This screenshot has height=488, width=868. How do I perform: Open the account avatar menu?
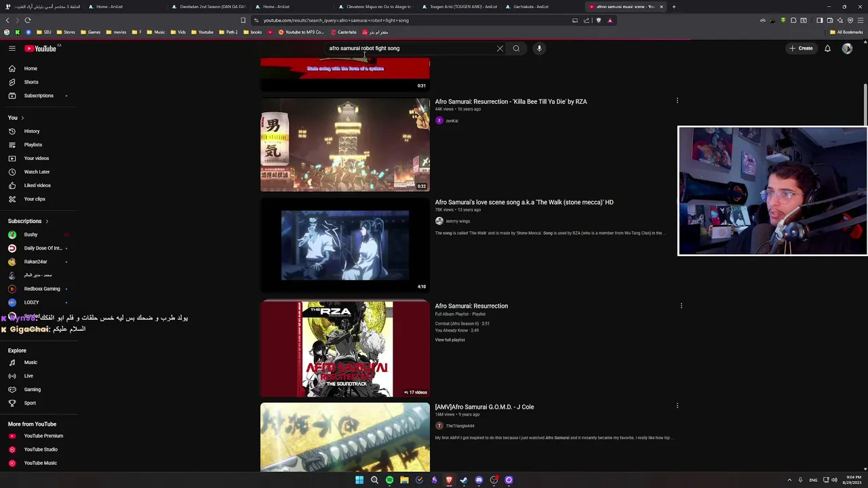847,48
